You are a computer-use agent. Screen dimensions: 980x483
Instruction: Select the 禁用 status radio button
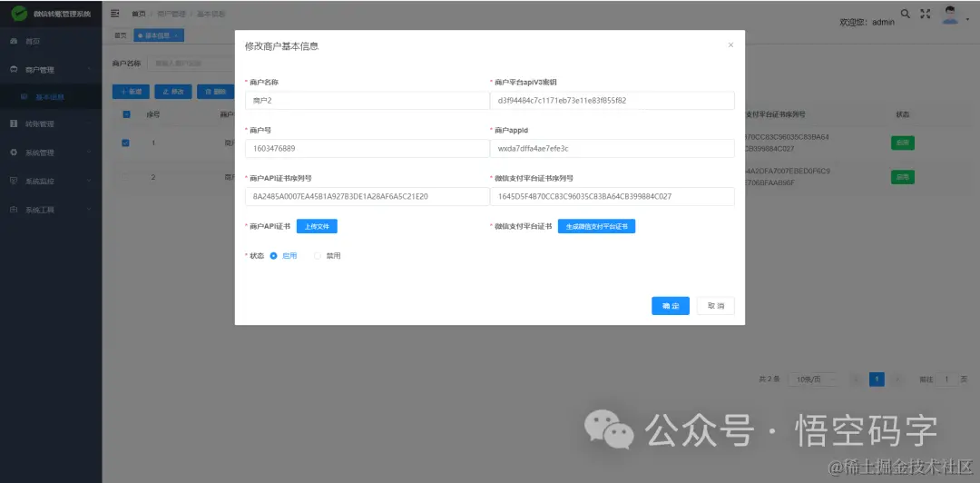pyautogui.click(x=318, y=256)
